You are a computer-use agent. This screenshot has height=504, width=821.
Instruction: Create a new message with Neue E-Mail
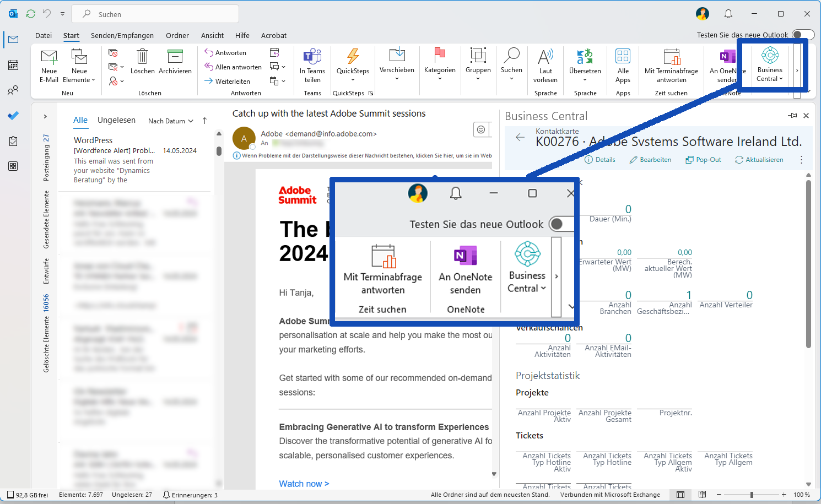tap(49, 66)
